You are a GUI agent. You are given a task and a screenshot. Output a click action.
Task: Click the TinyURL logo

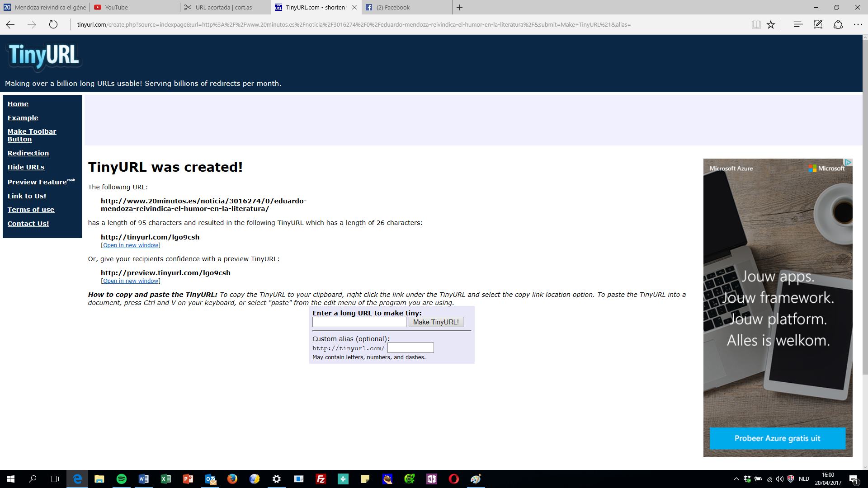44,56
